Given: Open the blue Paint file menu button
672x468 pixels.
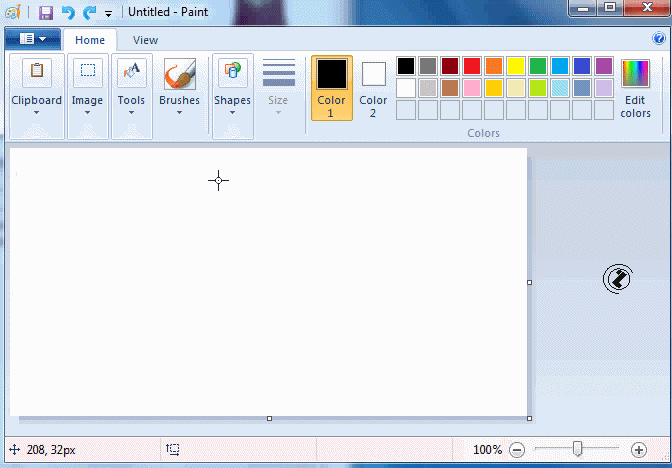Looking at the screenshot, I should (x=32, y=39).
